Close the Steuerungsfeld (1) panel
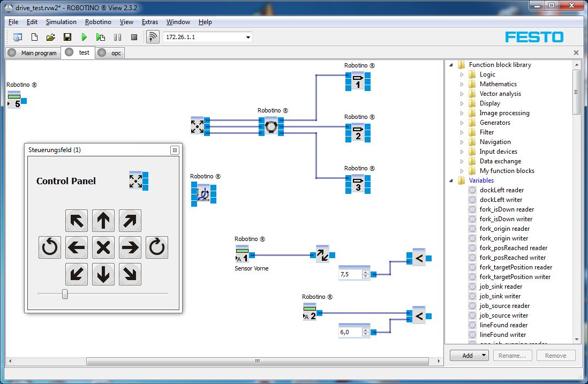Screen dimensions: 588x384 pyautogui.click(x=175, y=150)
